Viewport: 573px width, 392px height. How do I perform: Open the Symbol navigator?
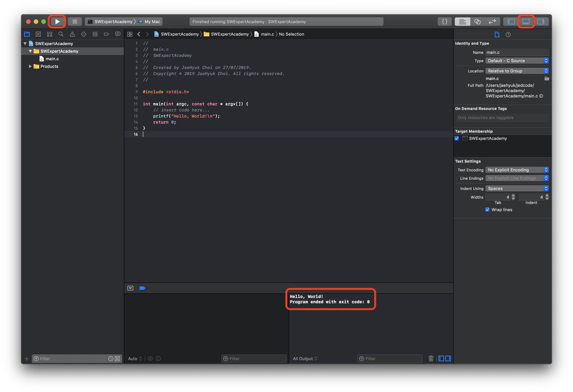[x=50, y=34]
